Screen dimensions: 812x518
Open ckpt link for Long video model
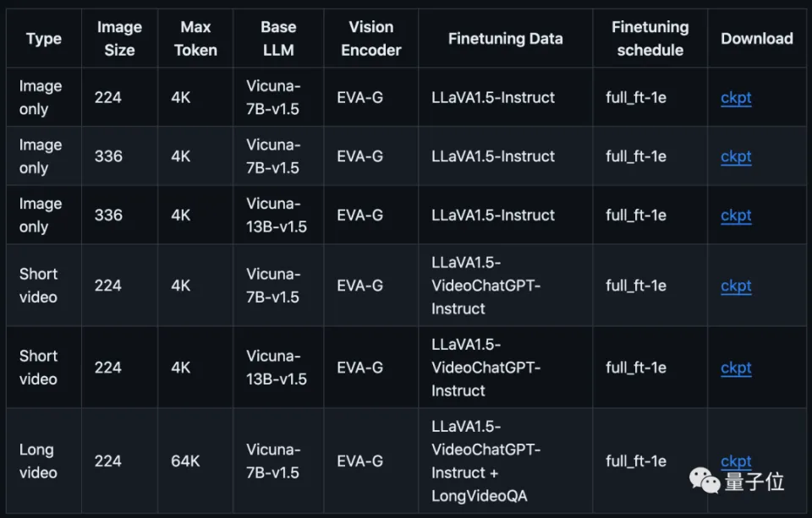(x=736, y=461)
